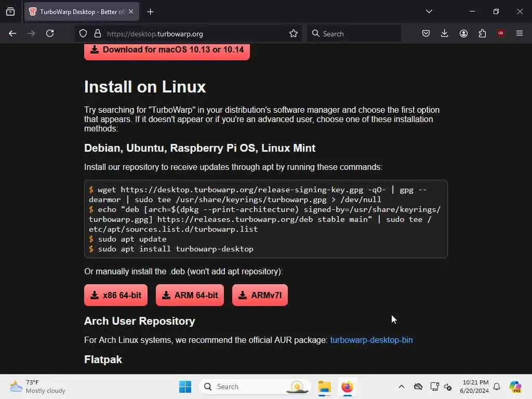Focus the Firefox Search box
The image size is (532, 399).
click(354, 34)
